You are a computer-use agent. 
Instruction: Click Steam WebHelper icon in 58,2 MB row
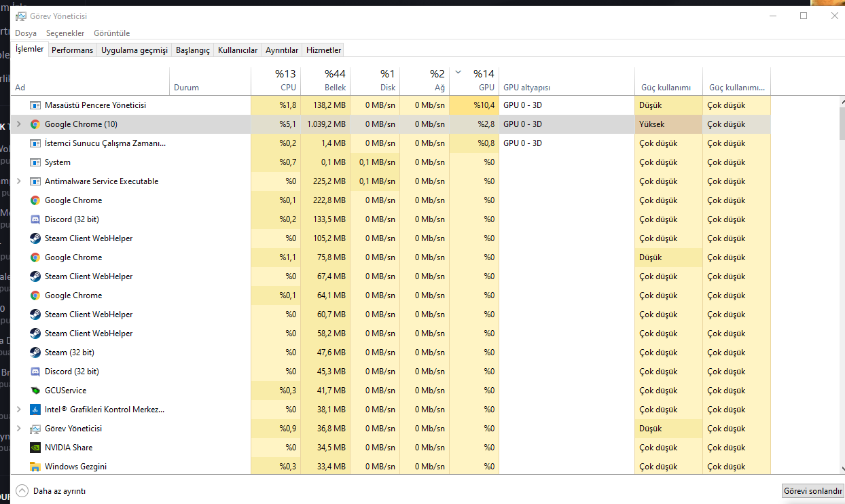click(35, 334)
